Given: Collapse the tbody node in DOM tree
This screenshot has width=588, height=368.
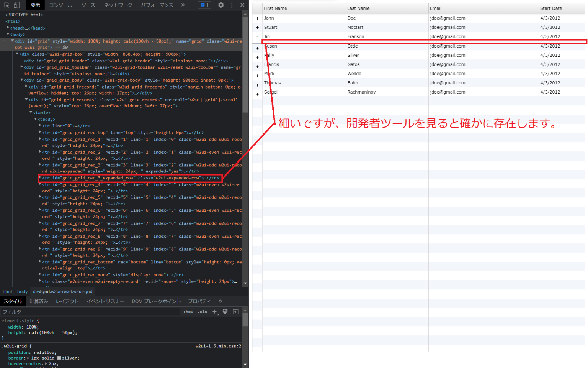Looking at the screenshot, I should 35,119.
